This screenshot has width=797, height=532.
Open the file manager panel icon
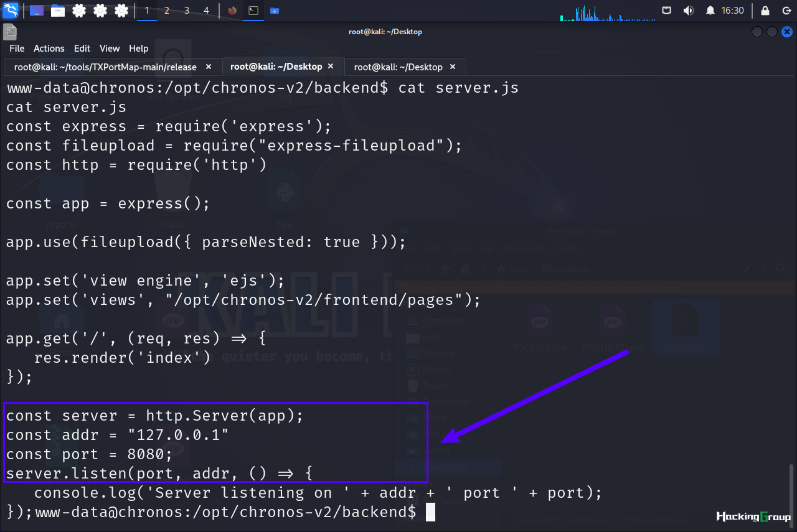[x=58, y=11]
